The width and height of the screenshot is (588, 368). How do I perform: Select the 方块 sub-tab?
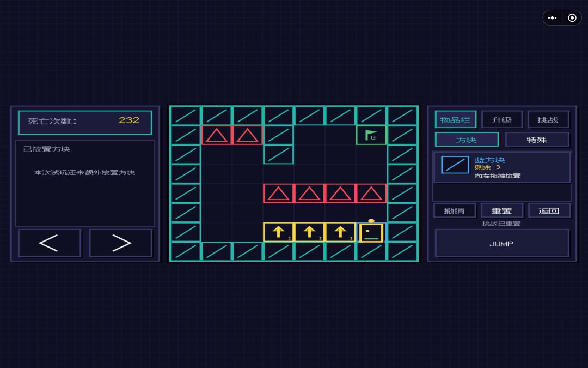pos(467,140)
